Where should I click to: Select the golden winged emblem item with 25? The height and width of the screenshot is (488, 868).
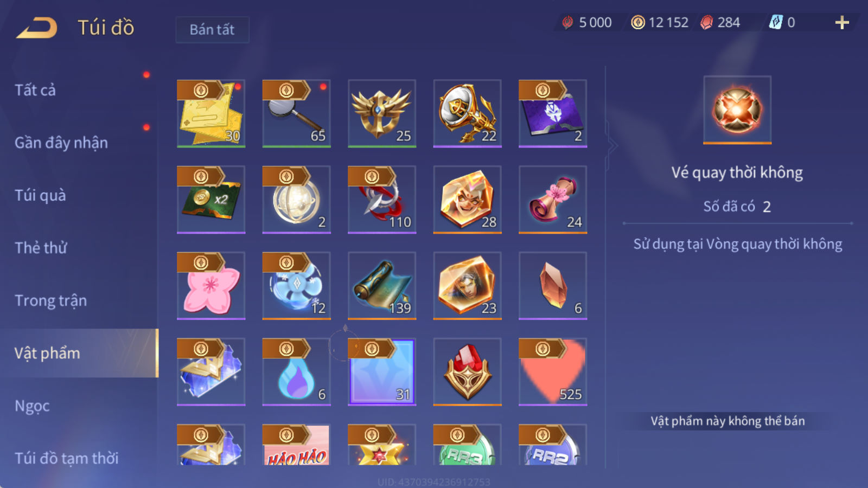point(382,113)
